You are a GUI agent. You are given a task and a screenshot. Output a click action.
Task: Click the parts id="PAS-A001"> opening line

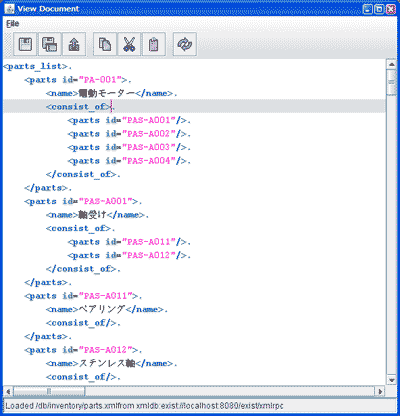[83, 201]
